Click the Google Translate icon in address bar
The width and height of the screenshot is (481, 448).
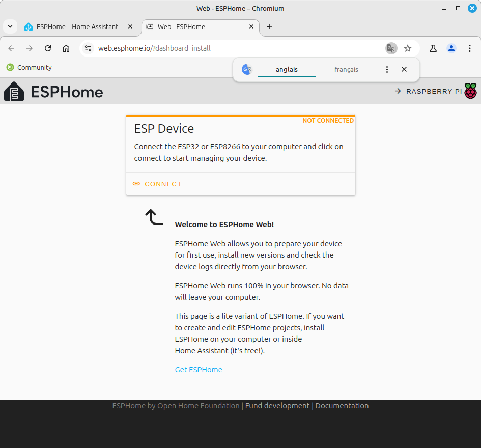pos(391,48)
